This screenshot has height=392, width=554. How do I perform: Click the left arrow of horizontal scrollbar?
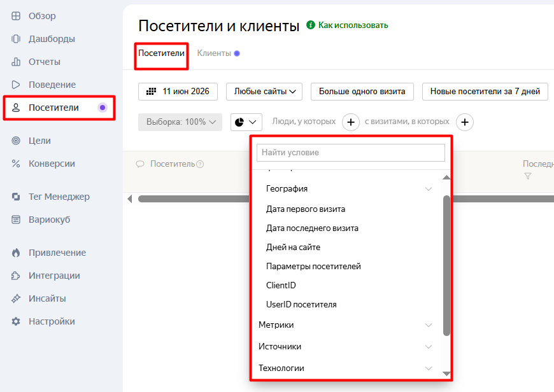coord(130,199)
